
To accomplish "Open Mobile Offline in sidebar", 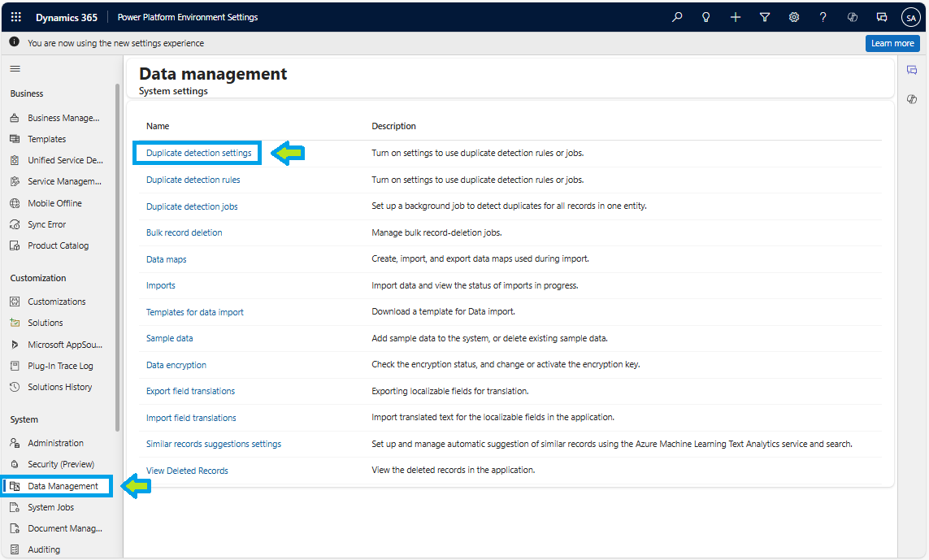I will tap(54, 203).
